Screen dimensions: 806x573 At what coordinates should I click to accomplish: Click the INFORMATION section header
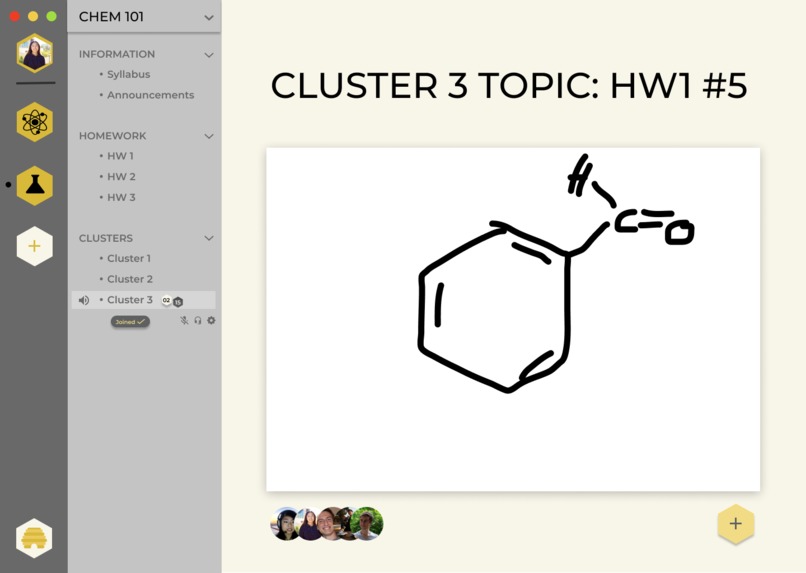point(117,54)
